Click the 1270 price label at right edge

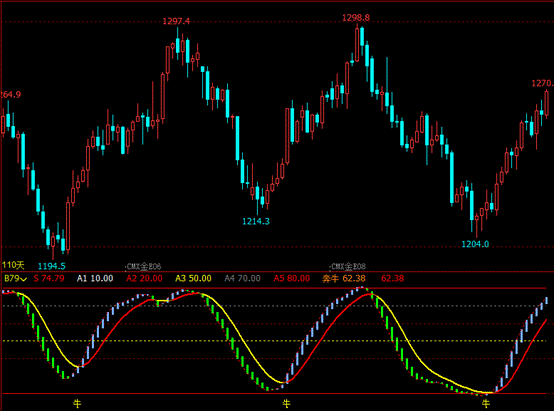click(542, 83)
